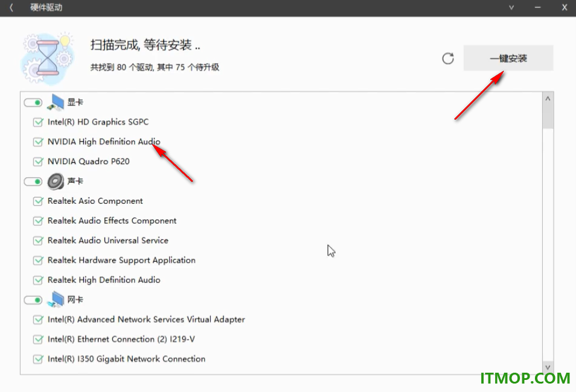576x392 pixels.
Task: Click the 扫描完成, 等待安装 heading
Action: [146, 45]
